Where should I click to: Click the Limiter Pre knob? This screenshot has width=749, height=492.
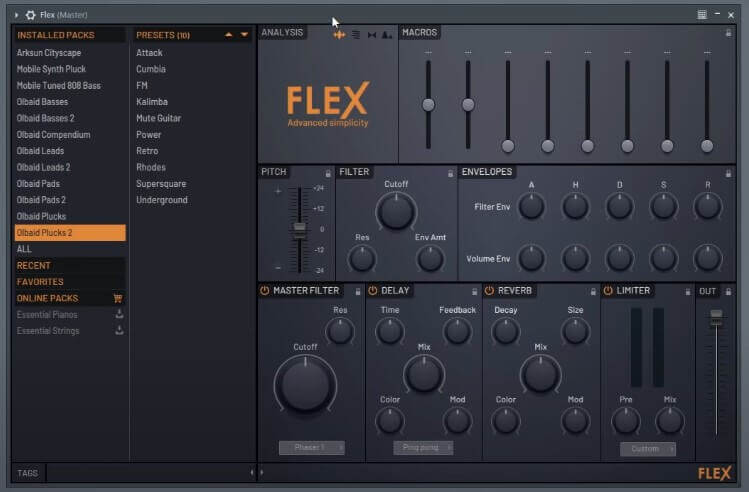coord(626,420)
